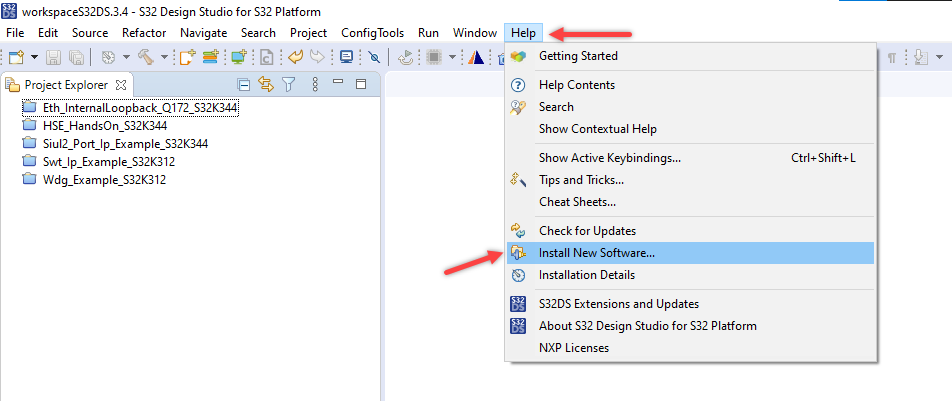This screenshot has height=401, width=952.
Task: Open the File menu
Action: click(x=15, y=33)
